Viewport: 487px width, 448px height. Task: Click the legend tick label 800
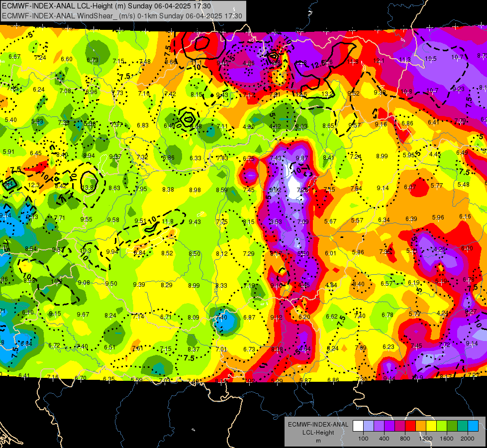pyautogui.click(x=405, y=439)
